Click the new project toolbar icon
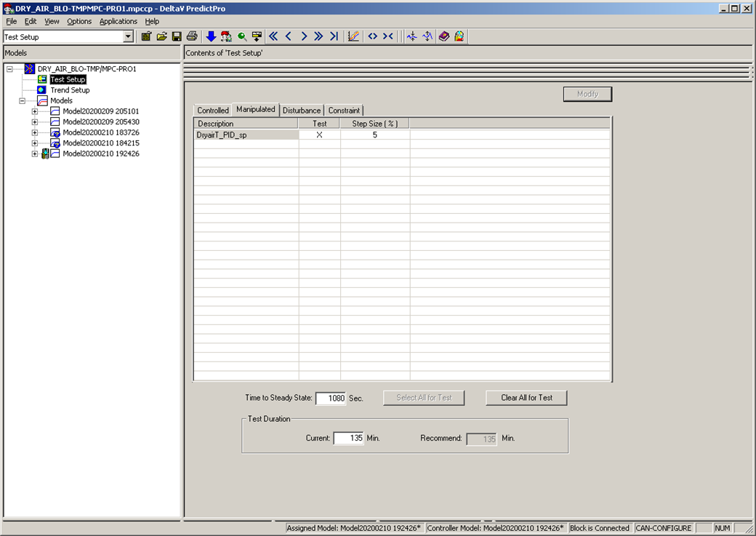 pos(147,36)
